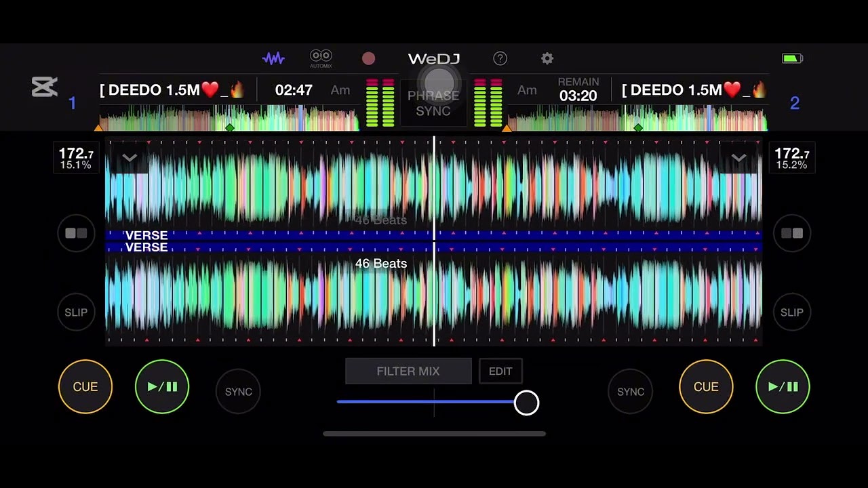Open deck 2 track title DEEDO 1.5M

[x=694, y=90]
